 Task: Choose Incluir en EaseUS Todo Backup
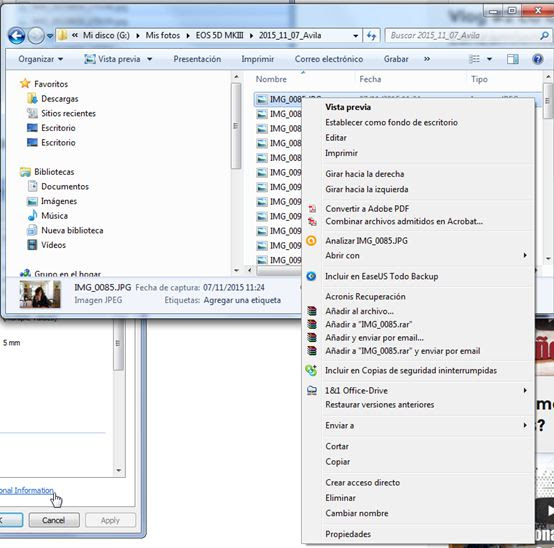click(382, 276)
